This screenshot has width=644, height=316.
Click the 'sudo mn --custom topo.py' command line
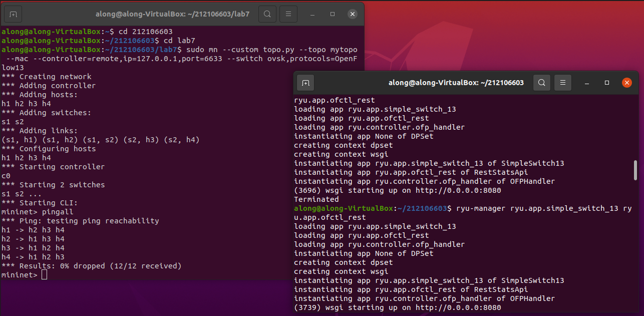pos(180,59)
